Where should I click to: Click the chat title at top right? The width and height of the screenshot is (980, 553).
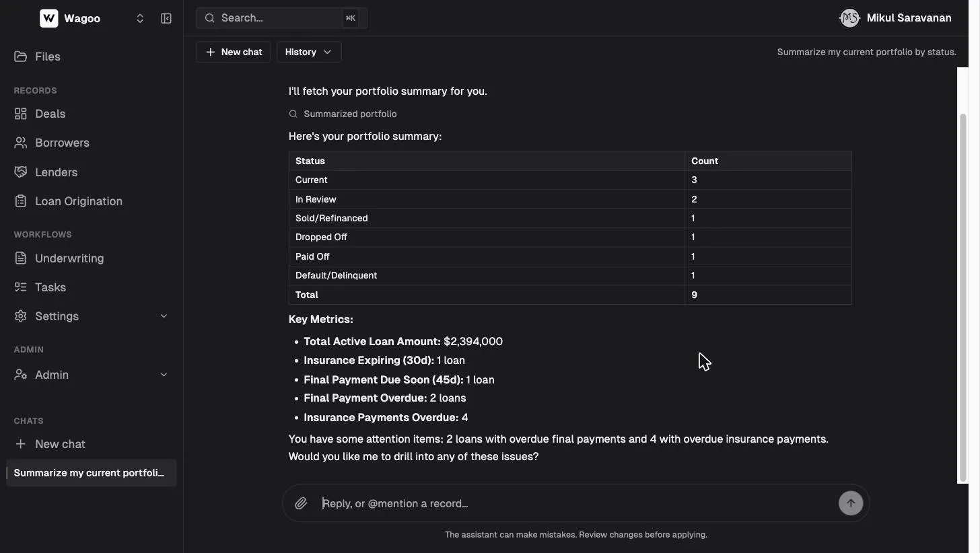coord(867,52)
